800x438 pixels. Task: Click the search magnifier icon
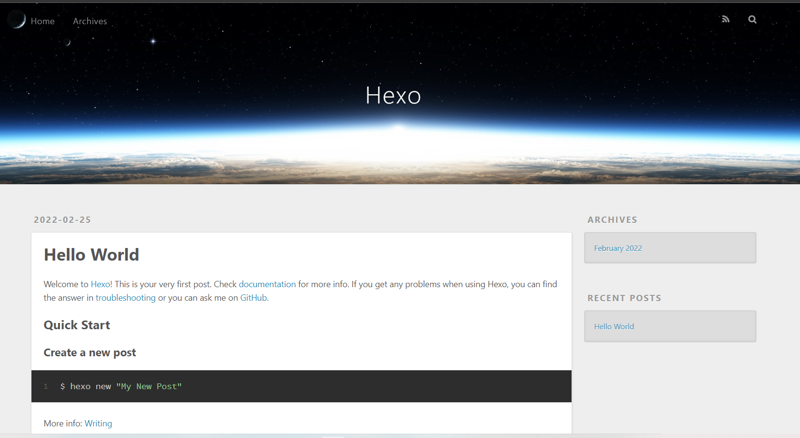point(752,20)
